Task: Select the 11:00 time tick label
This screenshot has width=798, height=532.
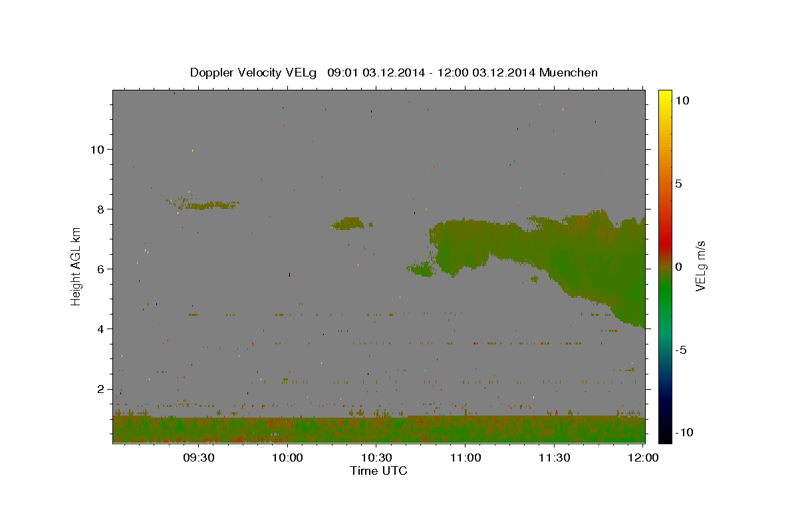Action: tap(465, 458)
